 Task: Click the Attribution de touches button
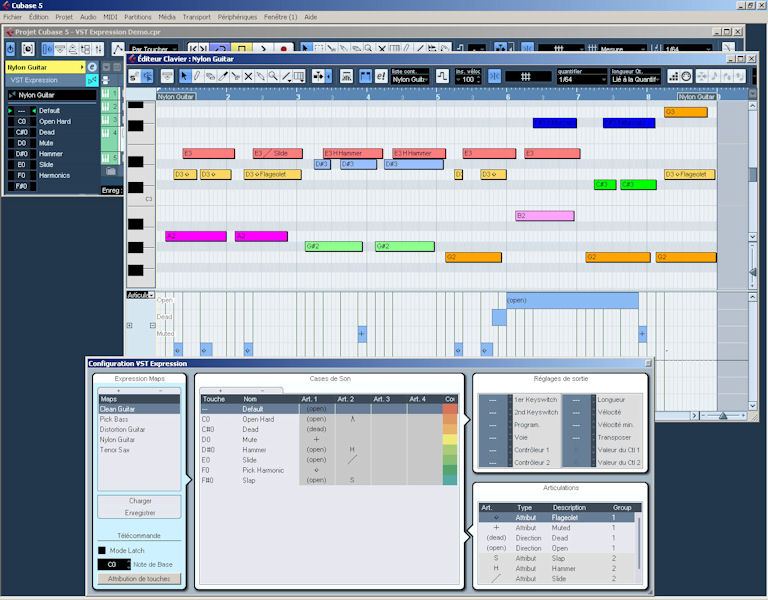139,579
